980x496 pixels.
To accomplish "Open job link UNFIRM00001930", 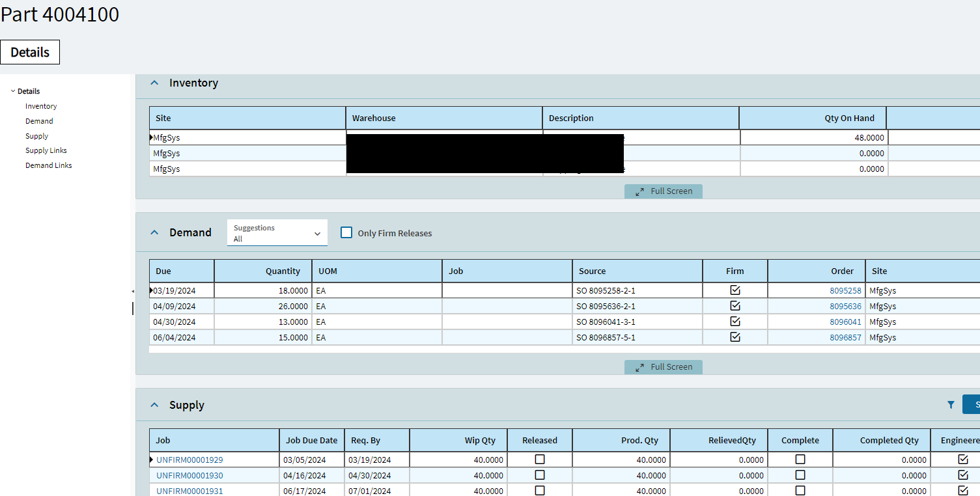I will (x=189, y=475).
